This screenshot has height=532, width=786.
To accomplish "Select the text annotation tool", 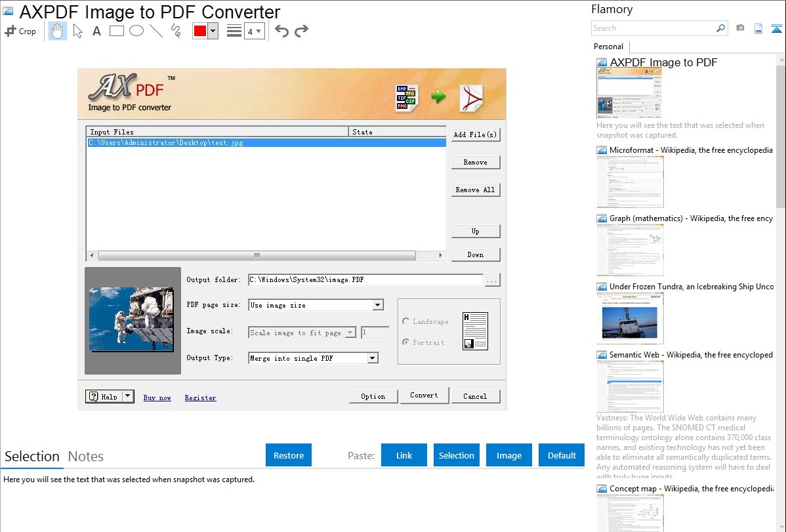I will (x=96, y=31).
